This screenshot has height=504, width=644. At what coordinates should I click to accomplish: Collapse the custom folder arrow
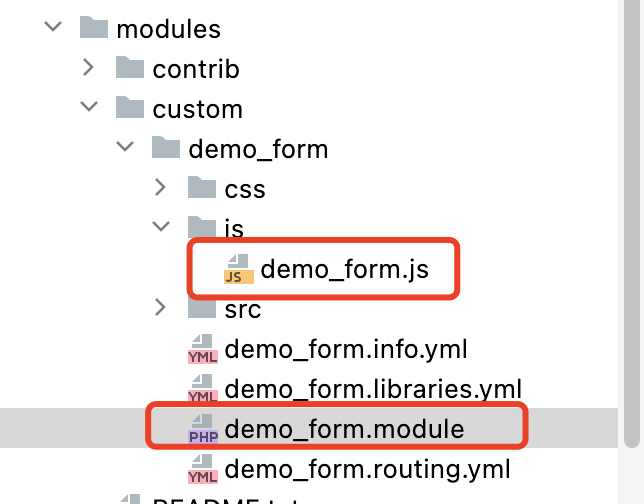pyautogui.click(x=88, y=107)
